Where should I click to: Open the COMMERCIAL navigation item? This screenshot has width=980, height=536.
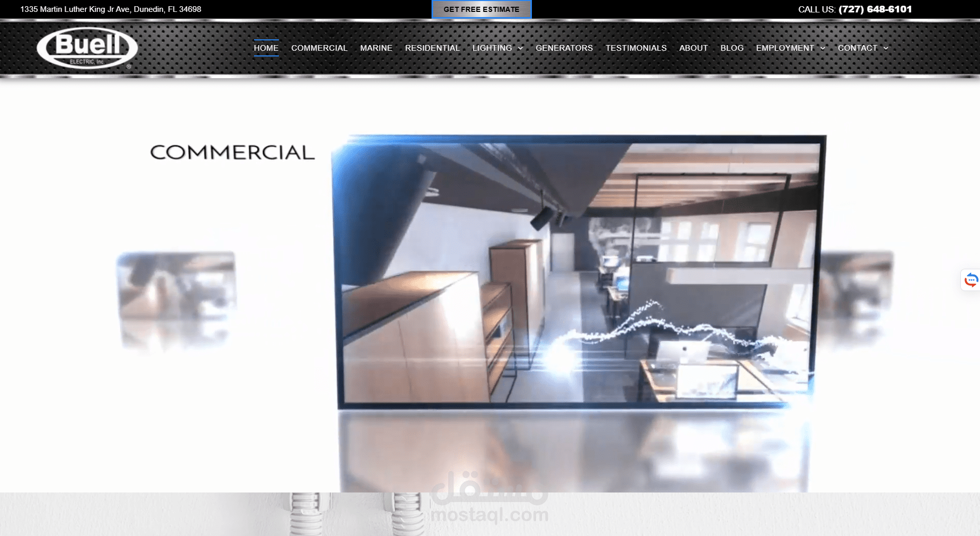(x=319, y=48)
